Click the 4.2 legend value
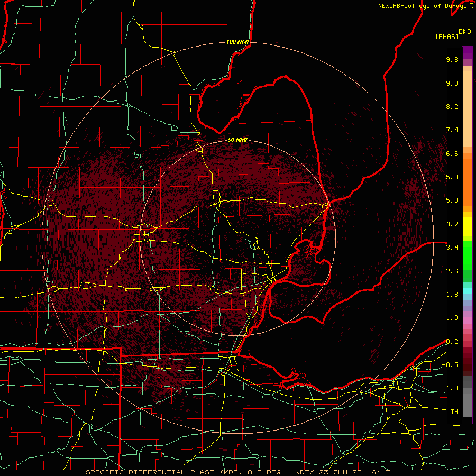Screen dimensions: 476x476 point(452,224)
